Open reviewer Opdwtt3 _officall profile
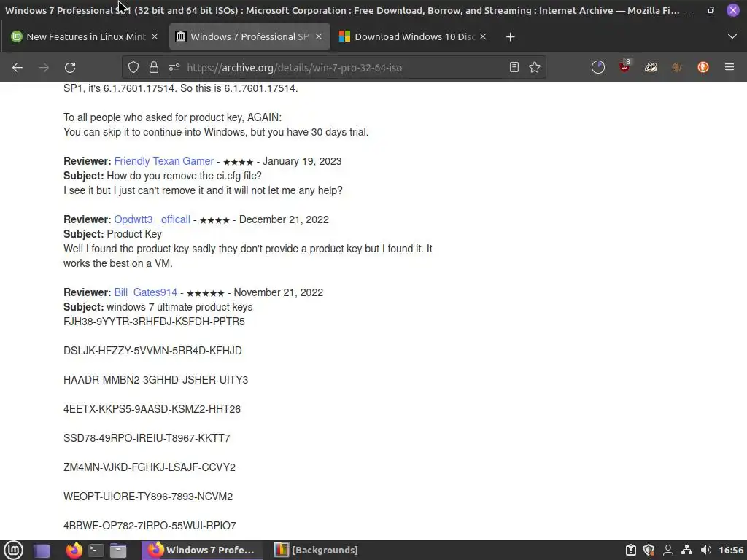747x560 pixels. tap(152, 219)
